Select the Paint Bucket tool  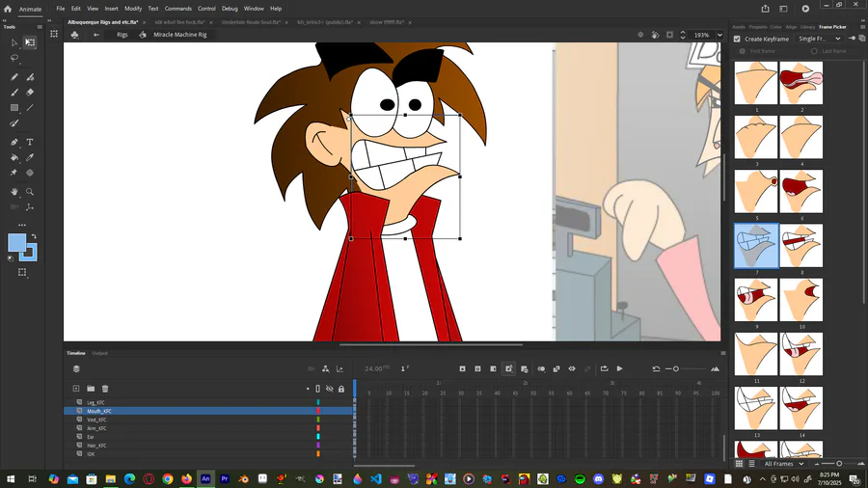[14, 158]
